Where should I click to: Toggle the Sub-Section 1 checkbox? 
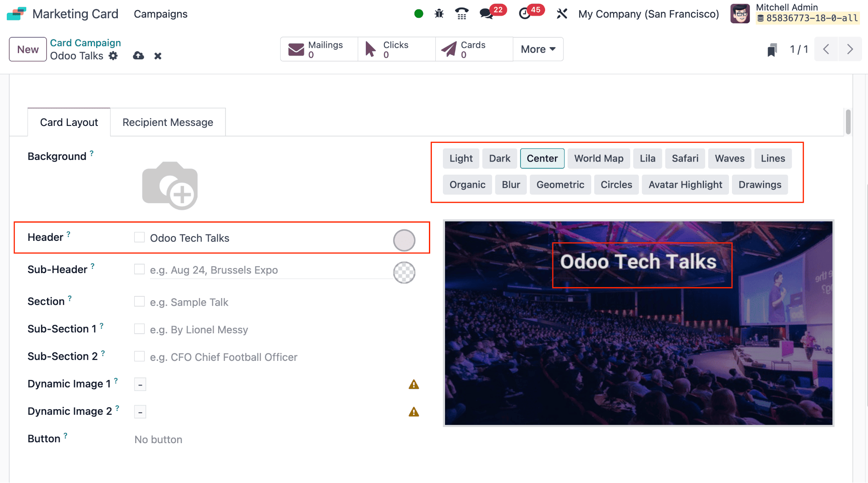click(x=139, y=329)
